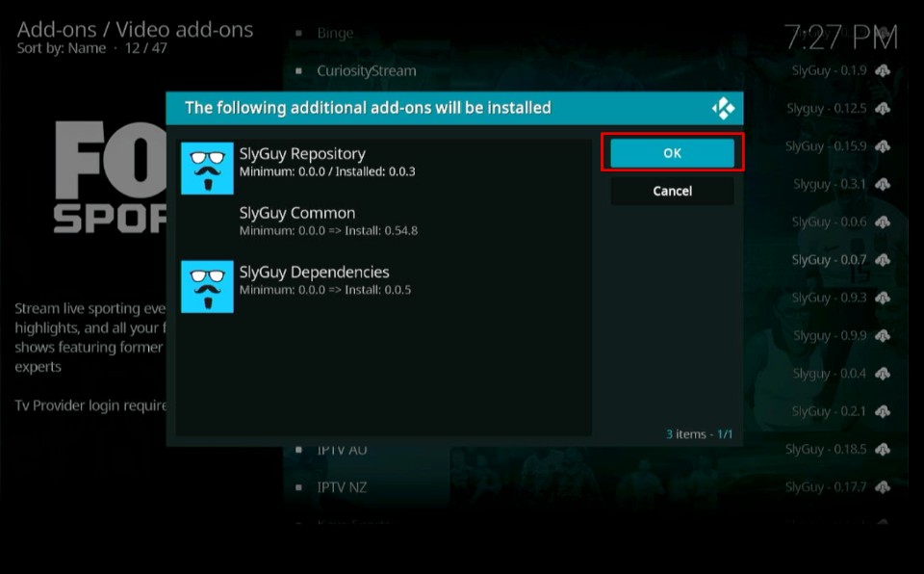Open the IPTV AU add-on entry

[342, 450]
